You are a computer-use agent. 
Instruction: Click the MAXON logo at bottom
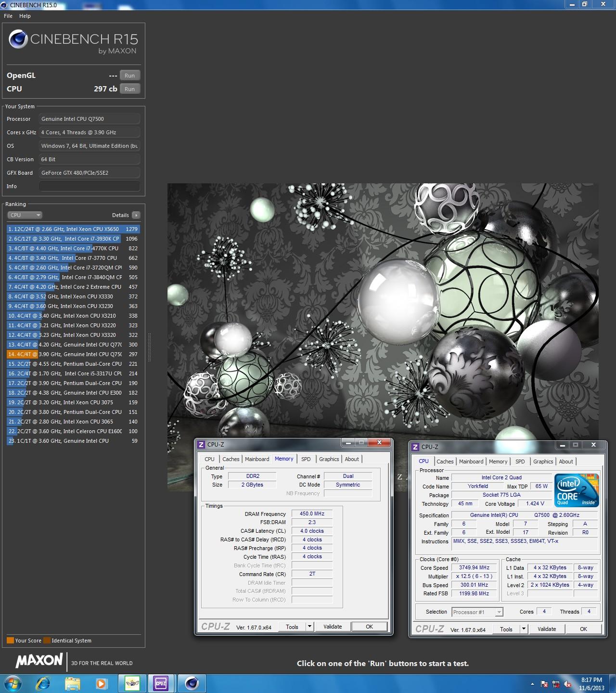(x=39, y=661)
